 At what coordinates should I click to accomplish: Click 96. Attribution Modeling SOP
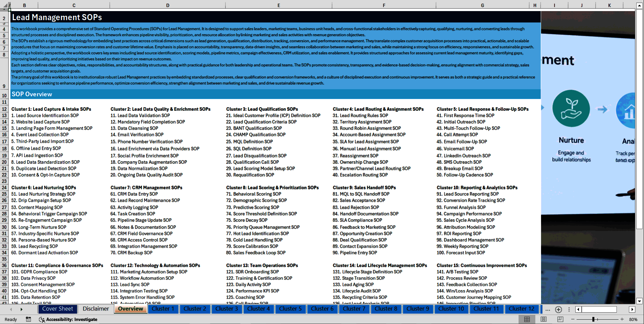[466, 227]
